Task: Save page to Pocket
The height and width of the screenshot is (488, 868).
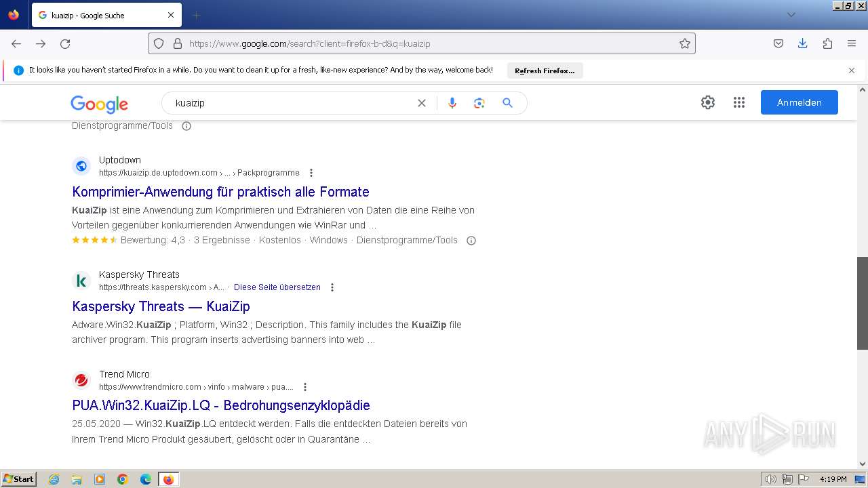Action: click(778, 43)
